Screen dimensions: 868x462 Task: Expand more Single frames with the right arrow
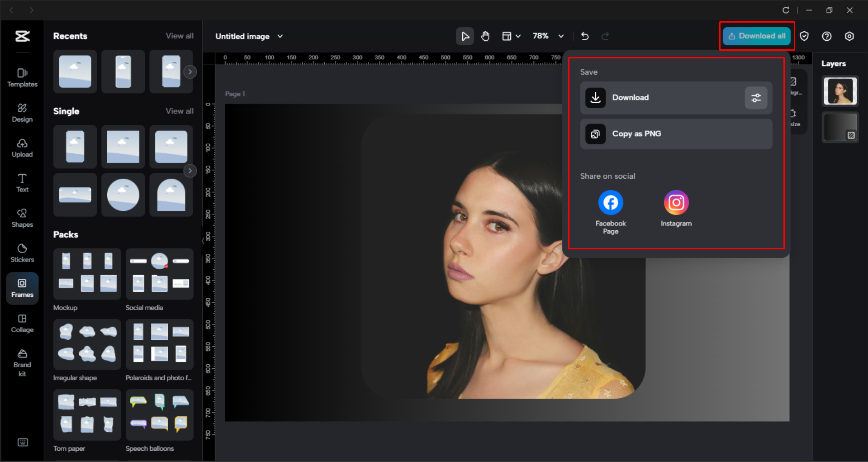tap(190, 171)
